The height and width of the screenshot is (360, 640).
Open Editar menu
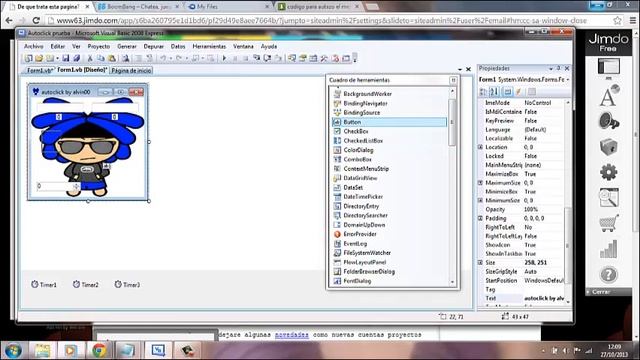pyautogui.click(x=58, y=47)
